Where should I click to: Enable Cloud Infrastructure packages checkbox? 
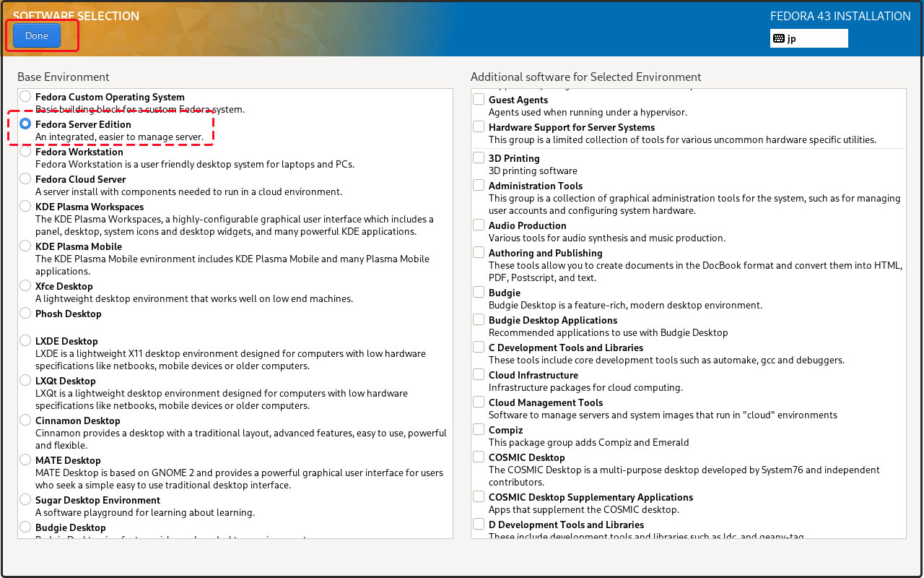point(479,375)
